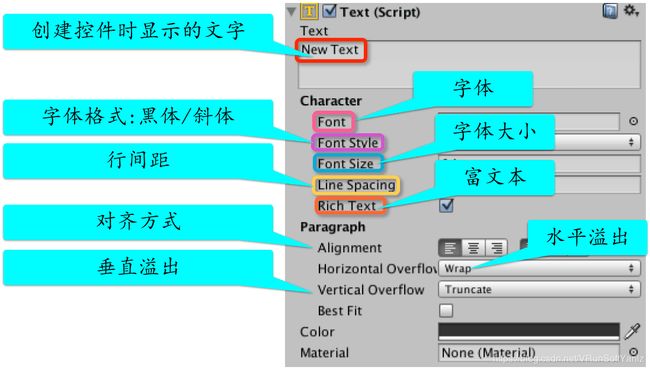This screenshot has width=650, height=370.
Task: Click the Paragraph section header
Action: (x=333, y=227)
